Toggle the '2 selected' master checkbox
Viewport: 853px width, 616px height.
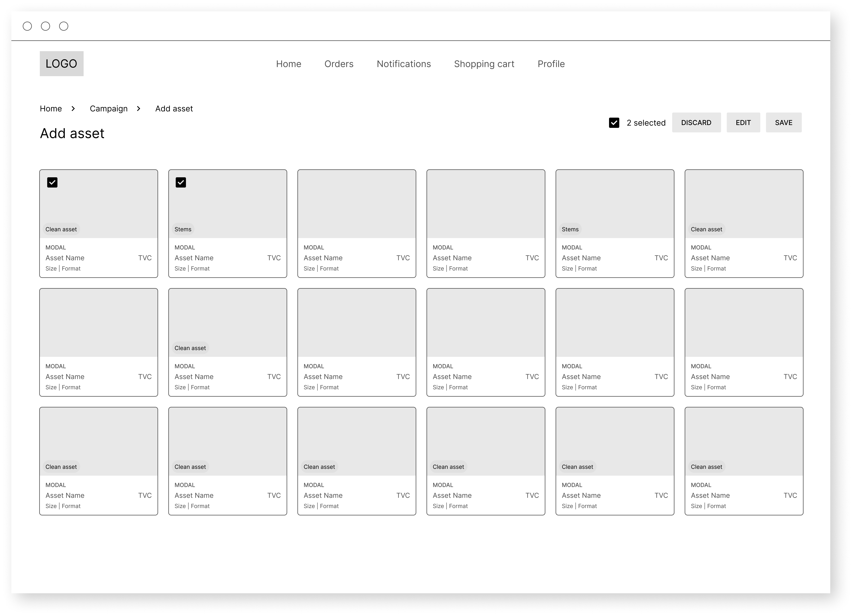(x=614, y=123)
